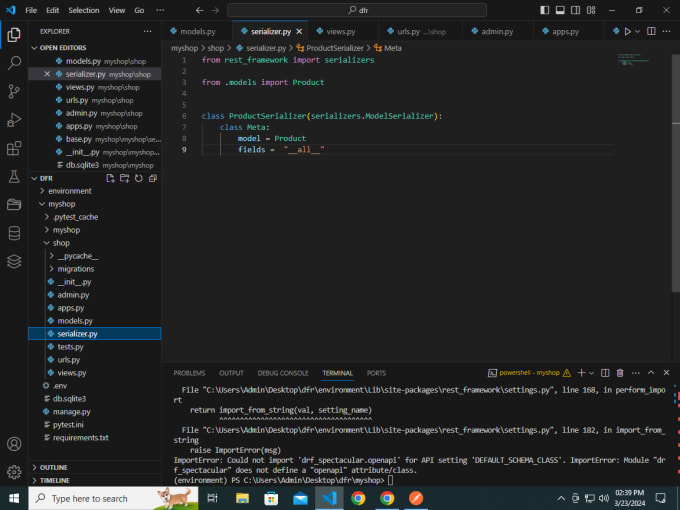
Task: Go forward with navigation arrow
Action: [x=215, y=10]
